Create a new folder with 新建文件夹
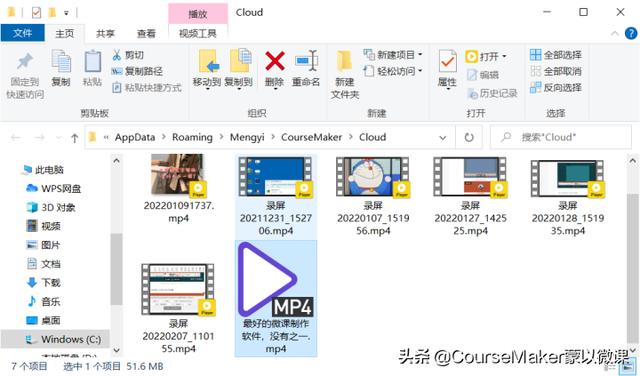This screenshot has width=640, height=376. pos(344,74)
